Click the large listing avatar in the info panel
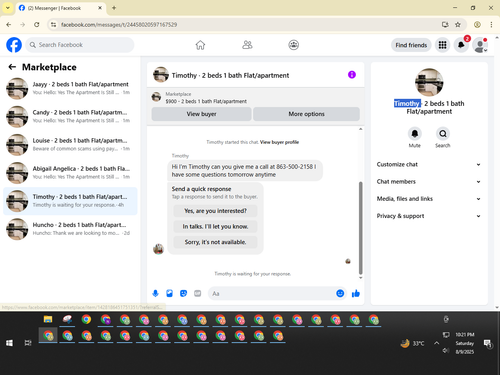This screenshot has width=500, height=375. pos(429,82)
